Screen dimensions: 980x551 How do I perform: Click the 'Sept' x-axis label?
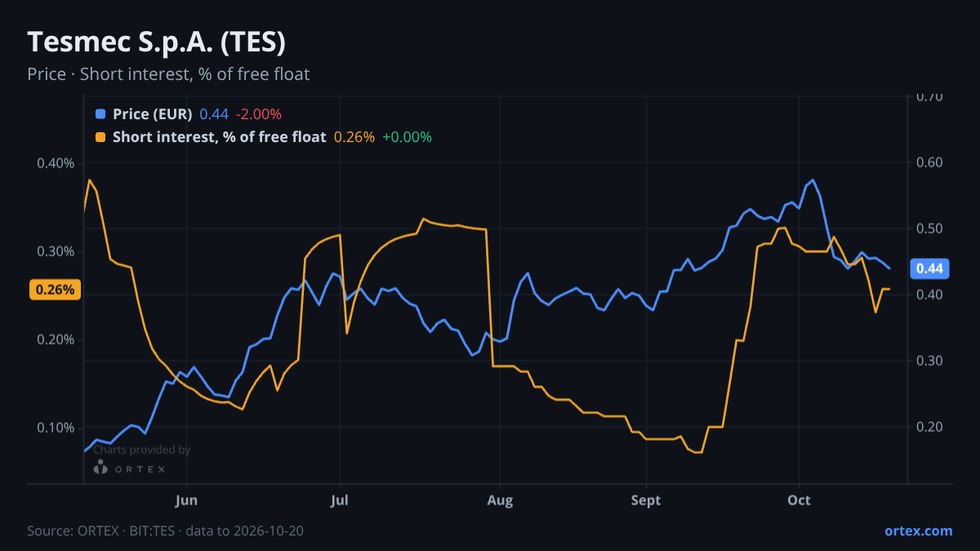pyautogui.click(x=646, y=500)
